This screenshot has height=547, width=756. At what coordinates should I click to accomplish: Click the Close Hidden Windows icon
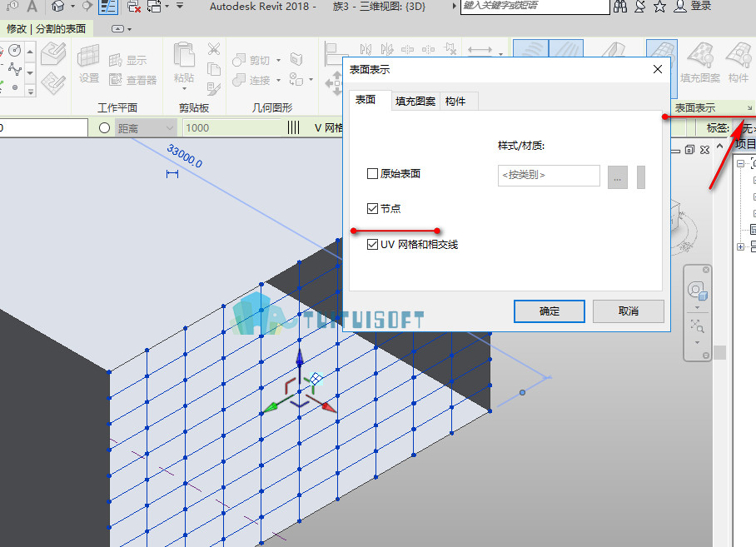coord(133,7)
